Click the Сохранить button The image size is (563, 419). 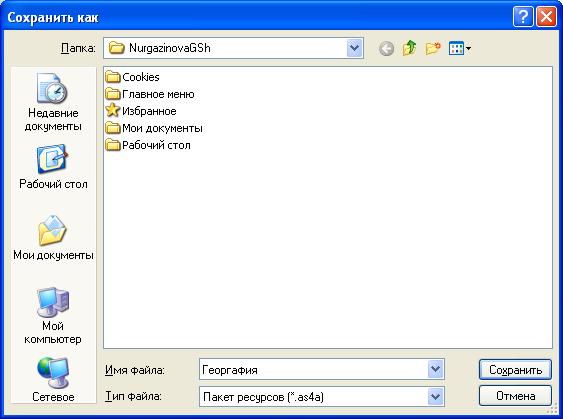coord(515,369)
